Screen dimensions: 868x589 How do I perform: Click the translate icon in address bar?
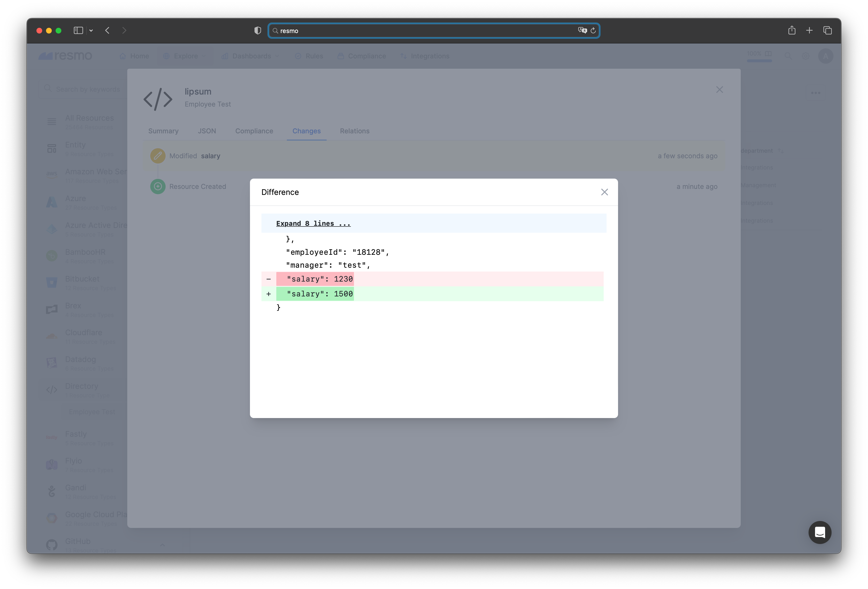pos(582,31)
